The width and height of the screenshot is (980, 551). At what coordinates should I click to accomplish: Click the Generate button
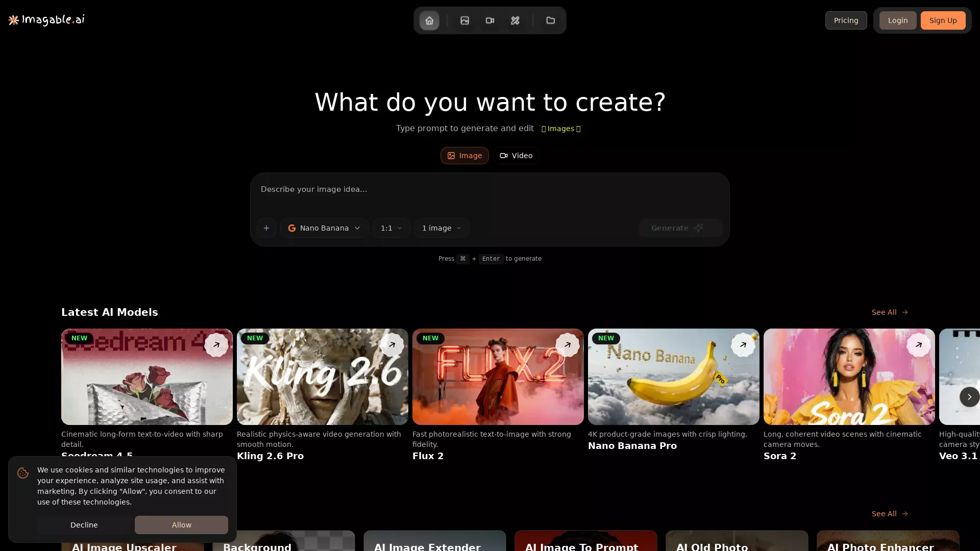pos(680,228)
